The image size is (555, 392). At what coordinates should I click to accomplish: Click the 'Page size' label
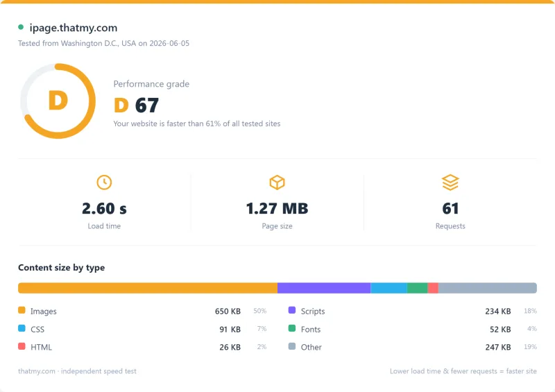(x=277, y=226)
